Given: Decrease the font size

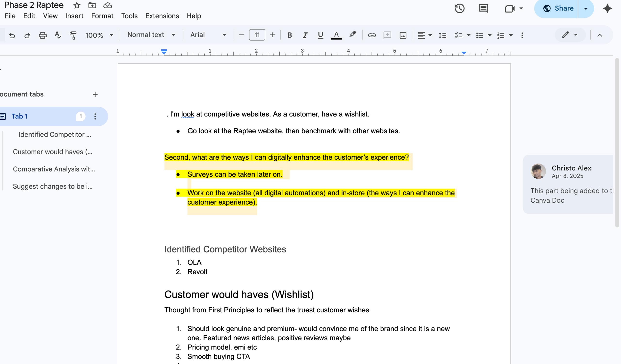Looking at the screenshot, I should [241, 35].
